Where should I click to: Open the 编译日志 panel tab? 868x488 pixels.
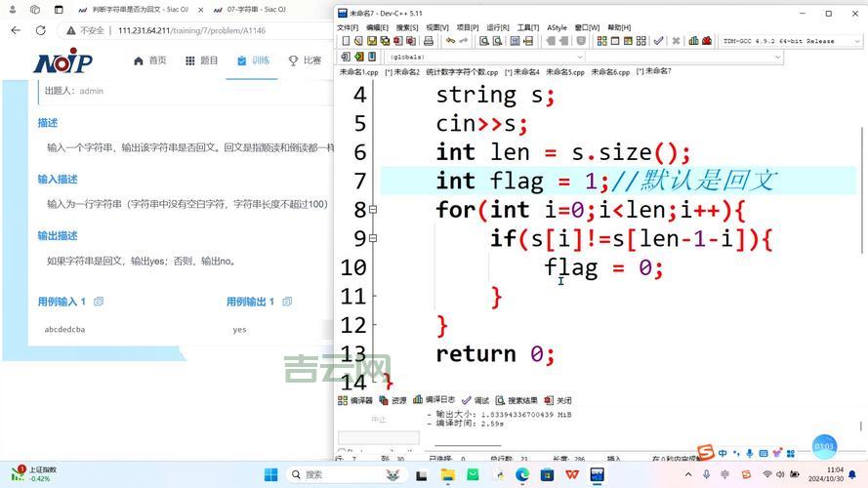[x=434, y=400]
